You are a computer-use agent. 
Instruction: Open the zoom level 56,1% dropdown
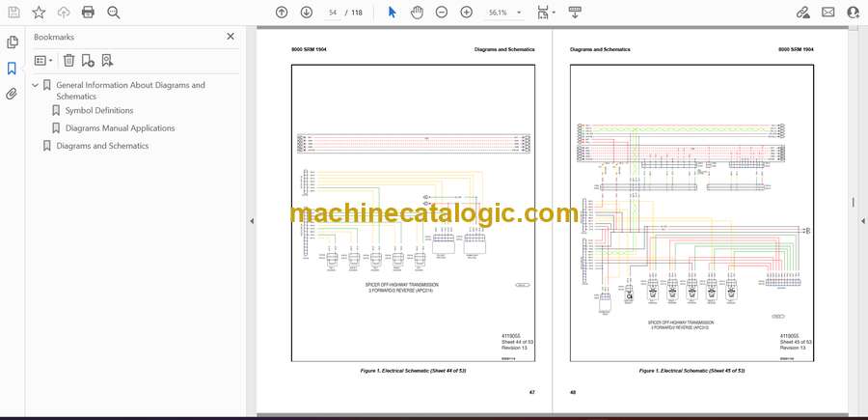[504, 13]
